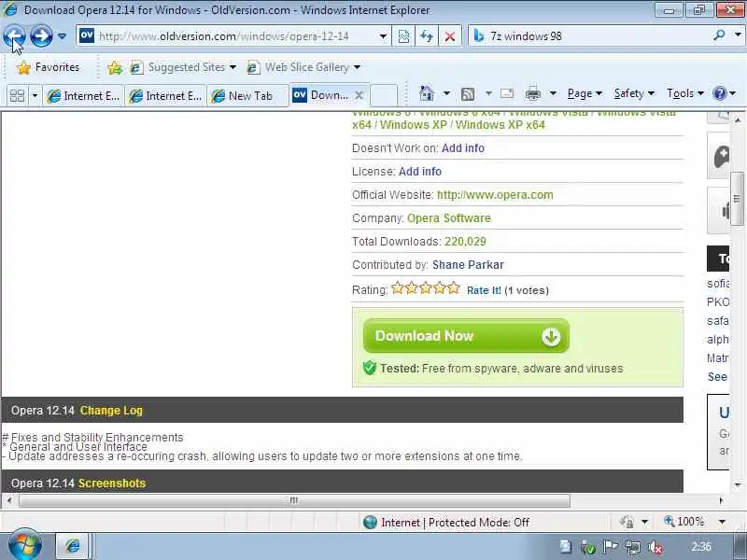This screenshot has width=747, height=560.
Task: Open http://www.opera.com official website link
Action: [495, 195]
